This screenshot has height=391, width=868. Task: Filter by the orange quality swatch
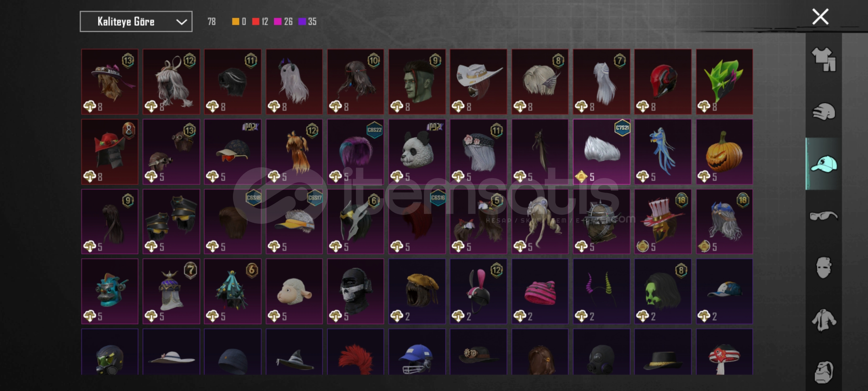tap(235, 22)
